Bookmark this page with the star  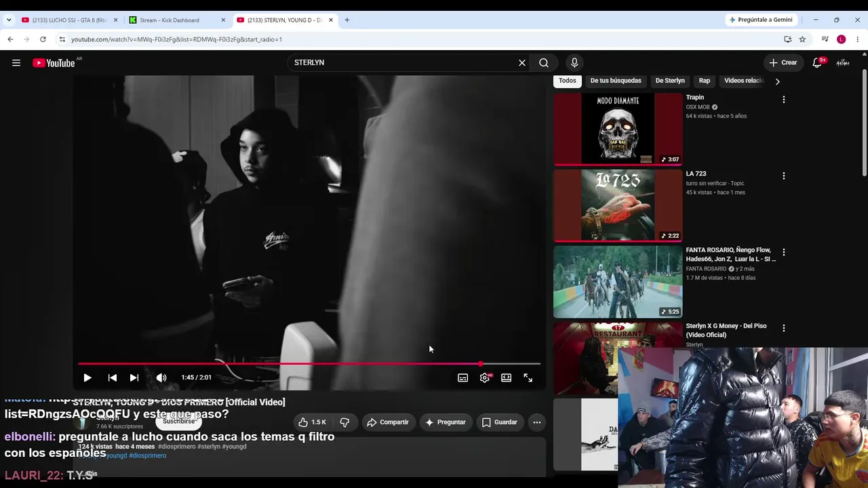point(802,39)
